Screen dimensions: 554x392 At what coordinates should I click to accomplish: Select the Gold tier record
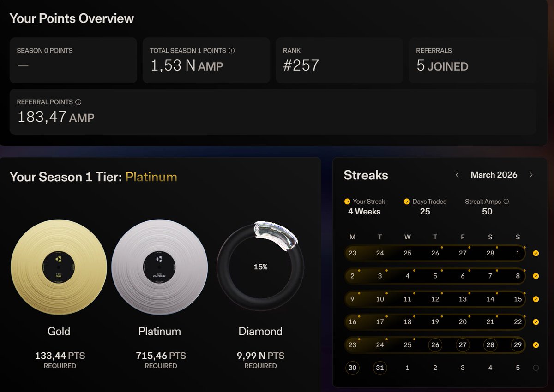point(59,267)
